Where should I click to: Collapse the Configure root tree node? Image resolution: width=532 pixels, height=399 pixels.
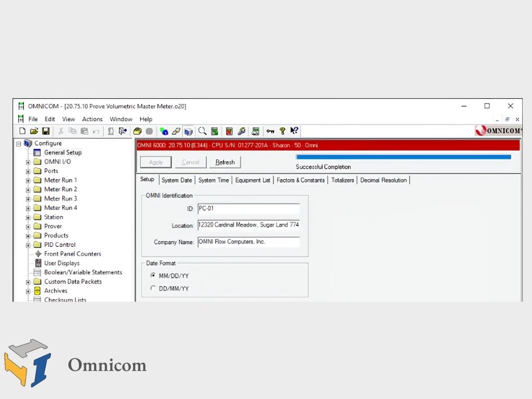pos(19,144)
